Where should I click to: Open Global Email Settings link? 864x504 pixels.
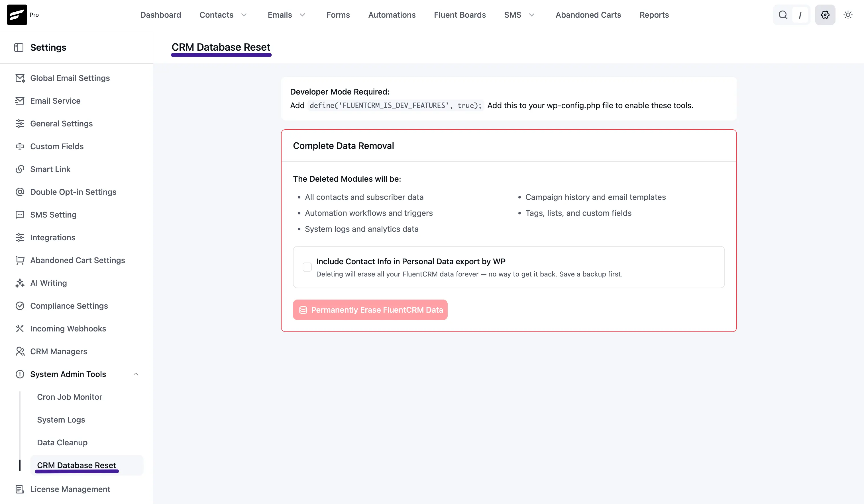tap(70, 78)
